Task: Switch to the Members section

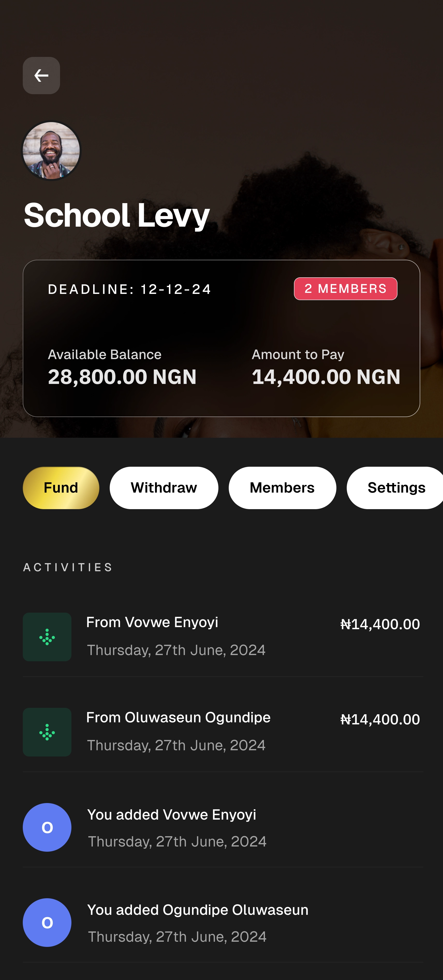Action: [282, 488]
